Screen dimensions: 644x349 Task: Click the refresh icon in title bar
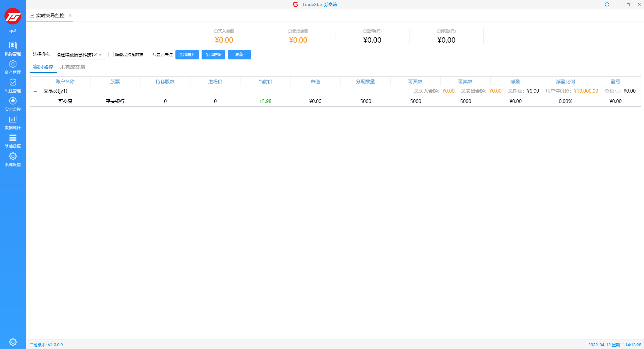click(607, 4)
